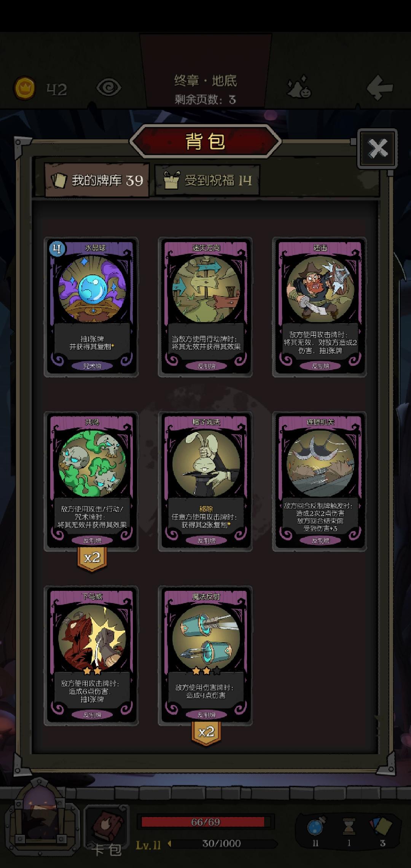The width and height of the screenshot is (411, 868).
Task: Close the 背包 backpack panel
Action: pos(378,148)
